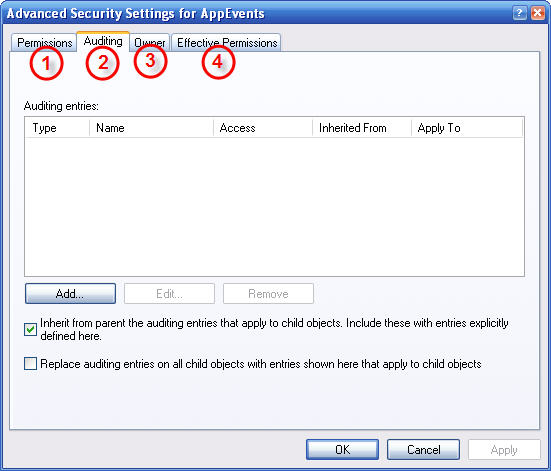Click the greyed-out Apply button
This screenshot has width=551, height=471.
(504, 450)
